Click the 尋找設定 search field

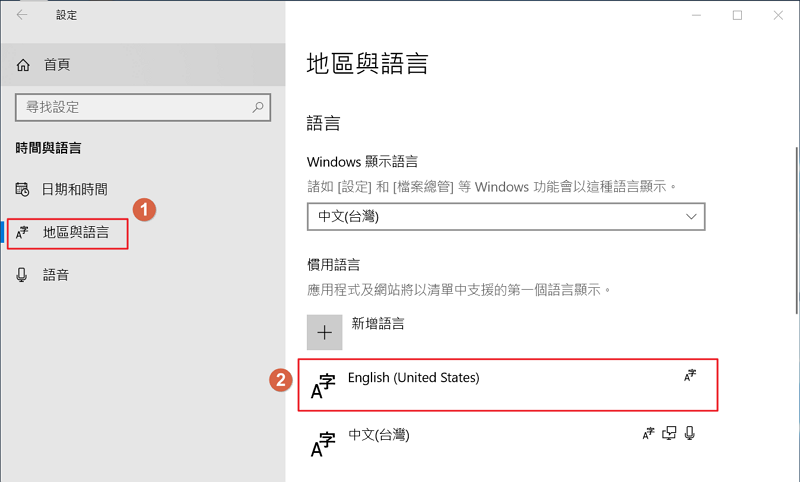coord(130,107)
